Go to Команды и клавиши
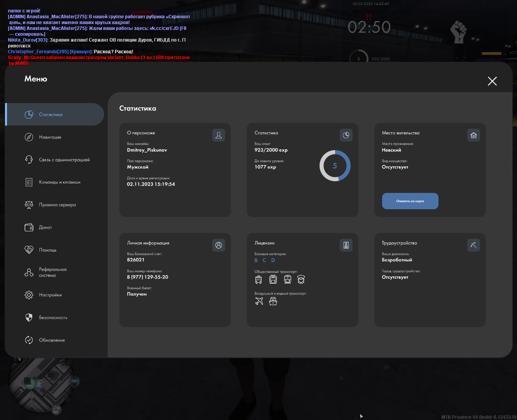The height and width of the screenshot is (420, 517). coord(59,182)
